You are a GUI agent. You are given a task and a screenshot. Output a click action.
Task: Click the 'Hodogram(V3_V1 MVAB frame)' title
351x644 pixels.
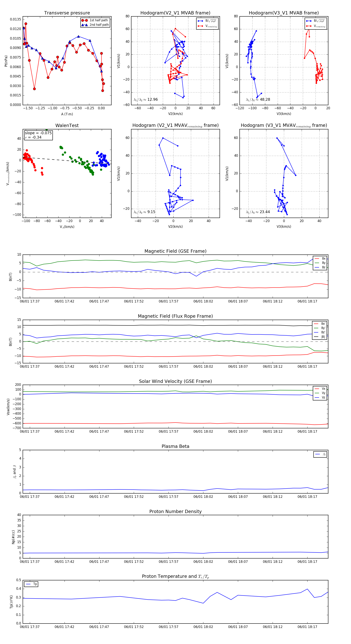[x=284, y=13]
